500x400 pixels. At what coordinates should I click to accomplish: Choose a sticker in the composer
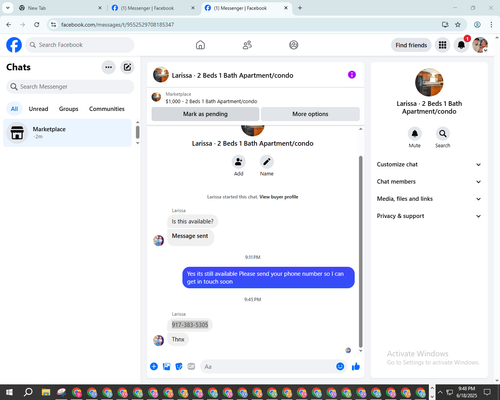pyautogui.click(x=179, y=367)
